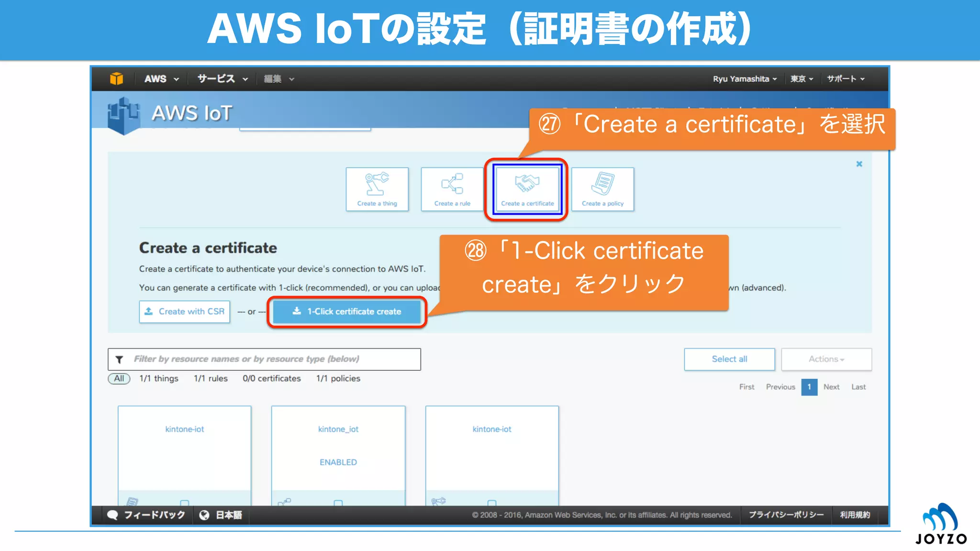
Task: Go to the Next page
Action: (831, 387)
